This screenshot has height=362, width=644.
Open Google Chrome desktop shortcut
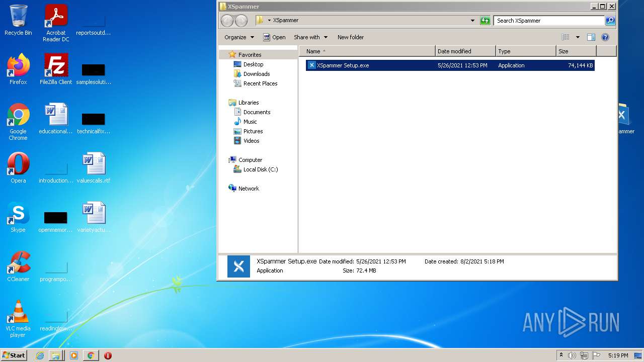click(x=18, y=122)
